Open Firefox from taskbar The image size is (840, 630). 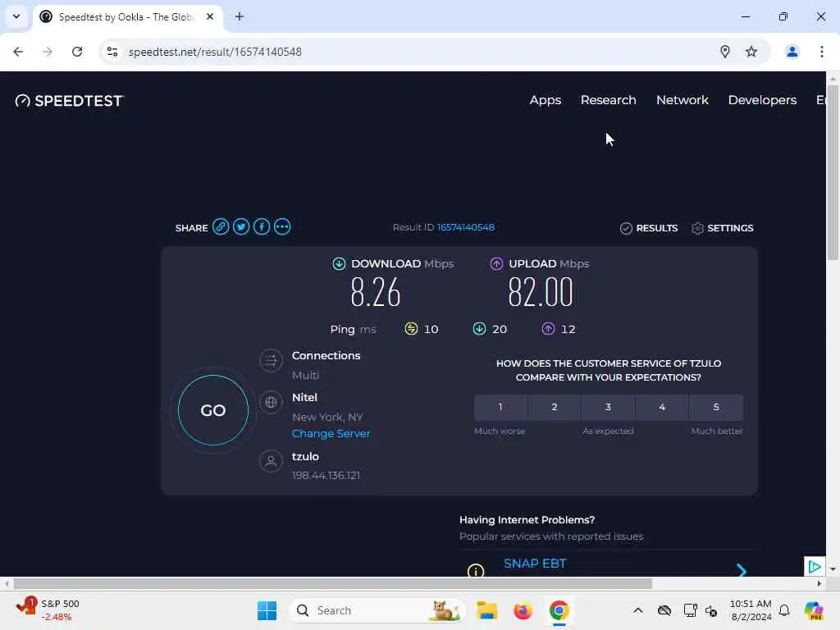(523, 610)
